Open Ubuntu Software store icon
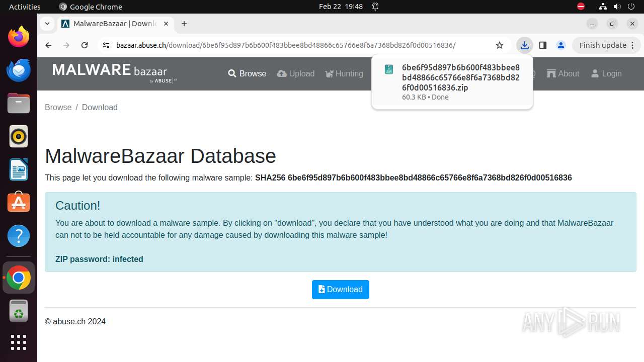Image resolution: width=644 pixels, height=362 pixels. (19, 203)
